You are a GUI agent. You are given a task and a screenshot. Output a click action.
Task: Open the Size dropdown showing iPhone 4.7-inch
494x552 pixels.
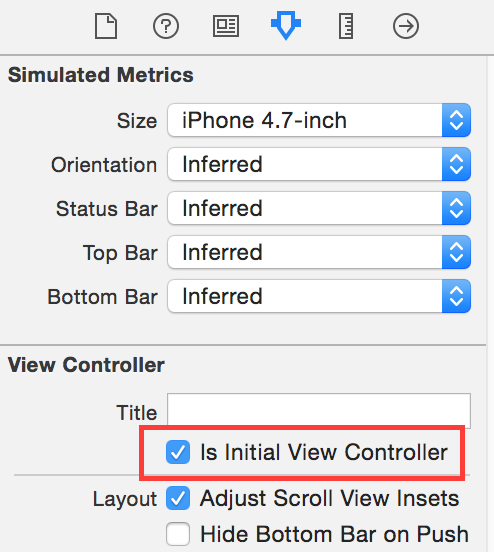pyautogui.click(x=319, y=120)
